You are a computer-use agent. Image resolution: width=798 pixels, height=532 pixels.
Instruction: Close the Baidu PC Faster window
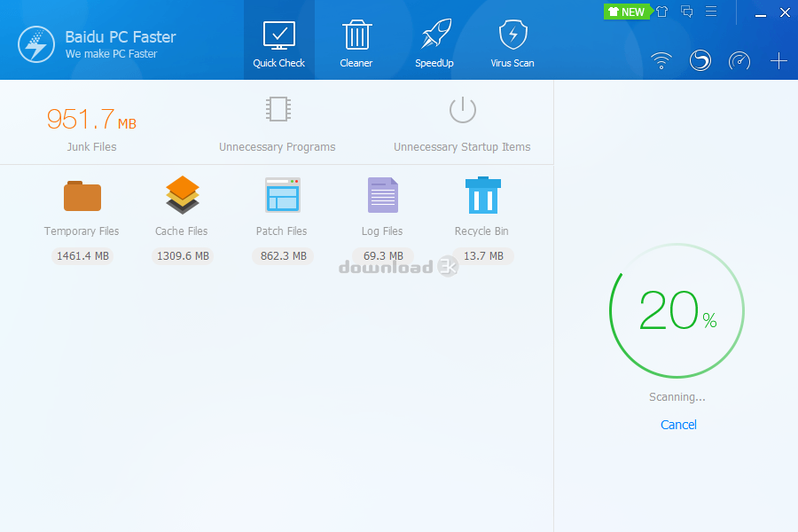pos(785,12)
